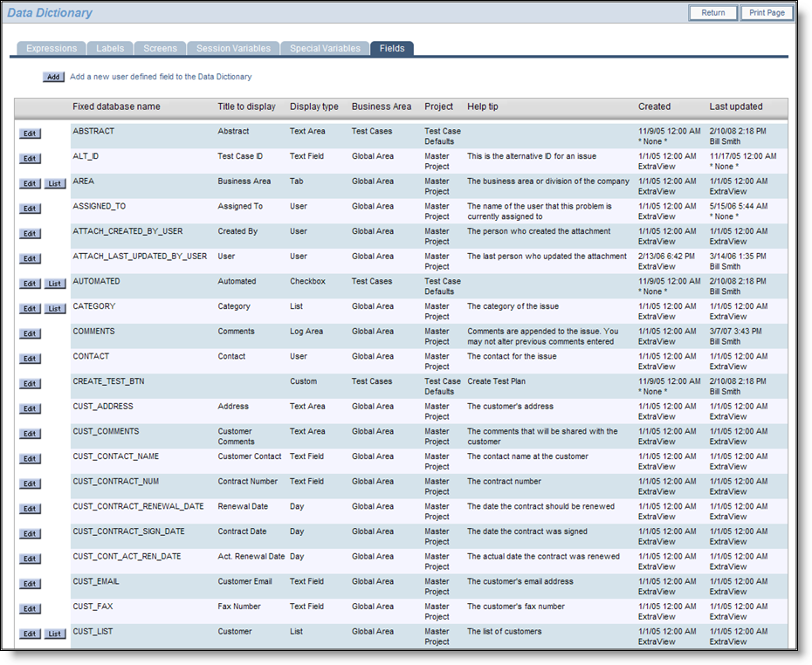Click the Return button

(712, 13)
